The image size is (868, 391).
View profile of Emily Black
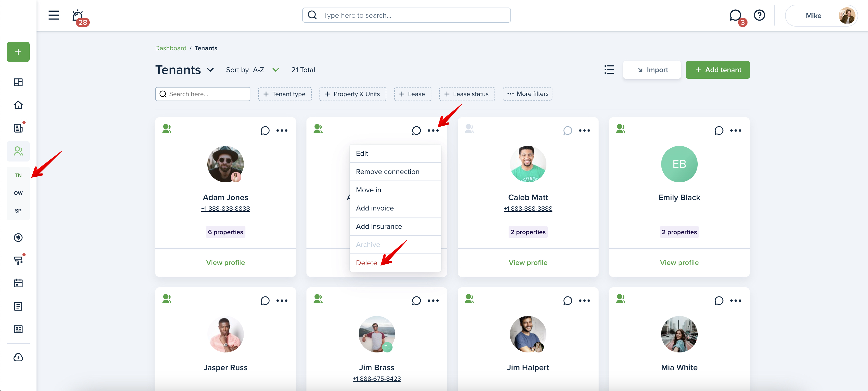tap(679, 263)
